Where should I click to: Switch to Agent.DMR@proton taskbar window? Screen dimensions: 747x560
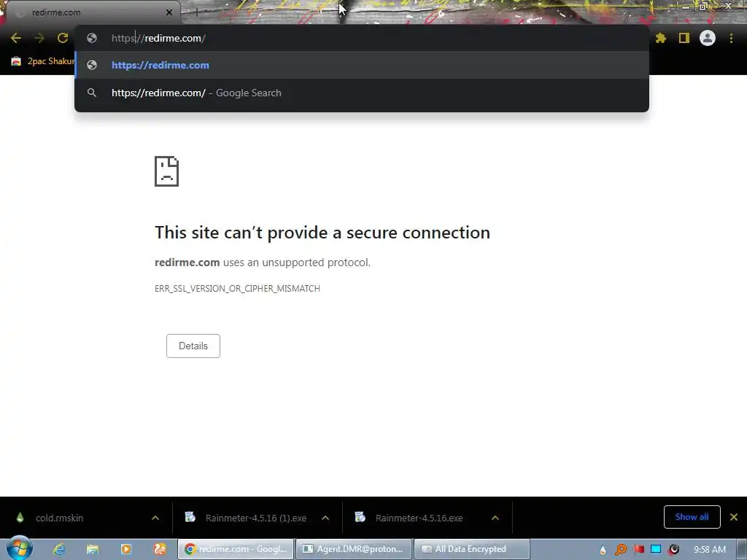point(354,549)
